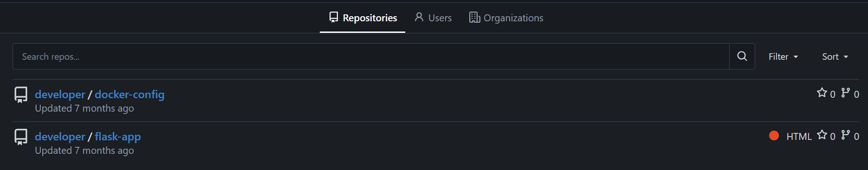Click the star icon for flask-app
The image size is (868, 170).
(822, 135)
